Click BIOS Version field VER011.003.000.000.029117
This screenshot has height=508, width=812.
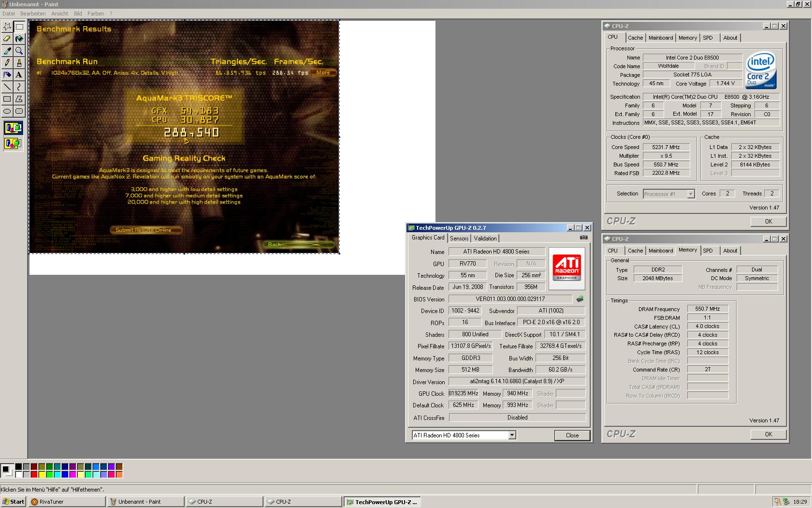(x=510, y=299)
